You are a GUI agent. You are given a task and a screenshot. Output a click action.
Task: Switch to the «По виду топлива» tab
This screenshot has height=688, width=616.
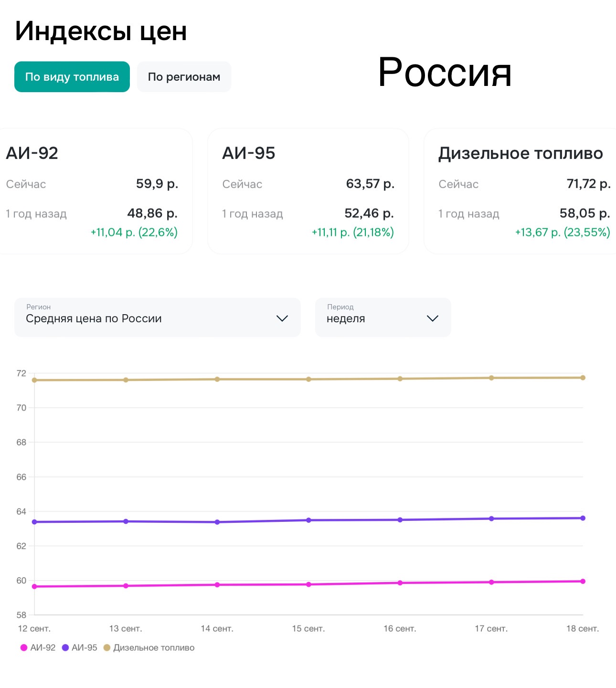[x=72, y=77]
